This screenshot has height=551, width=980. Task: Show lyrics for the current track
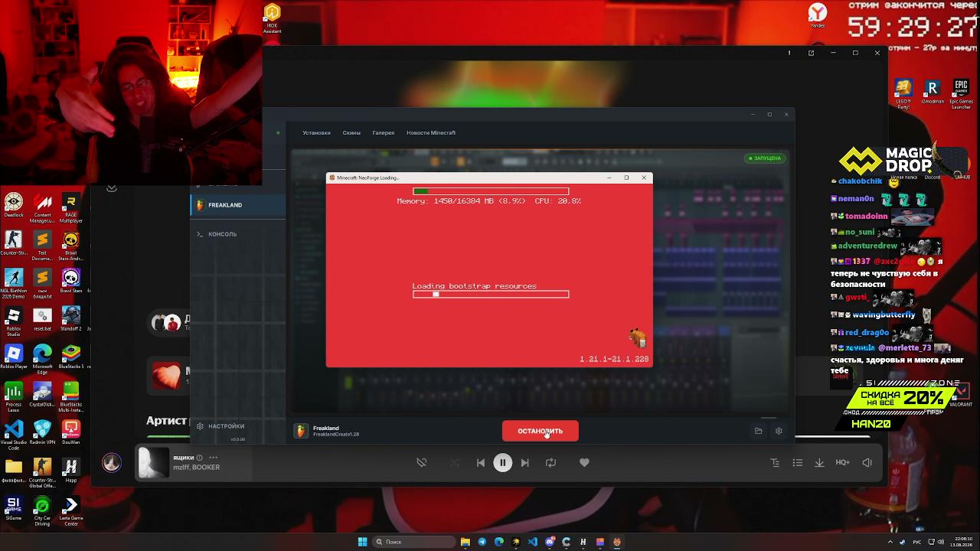(x=775, y=462)
